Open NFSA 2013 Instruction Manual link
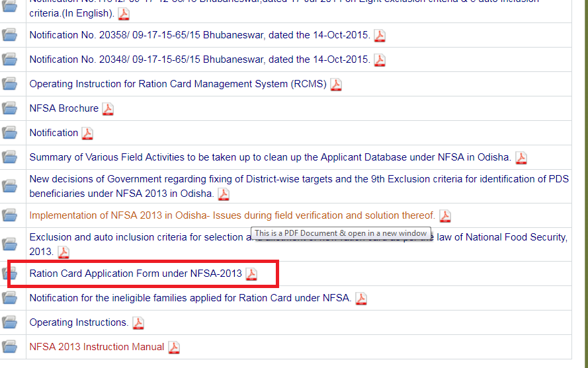This screenshot has width=588, height=368. click(x=97, y=347)
